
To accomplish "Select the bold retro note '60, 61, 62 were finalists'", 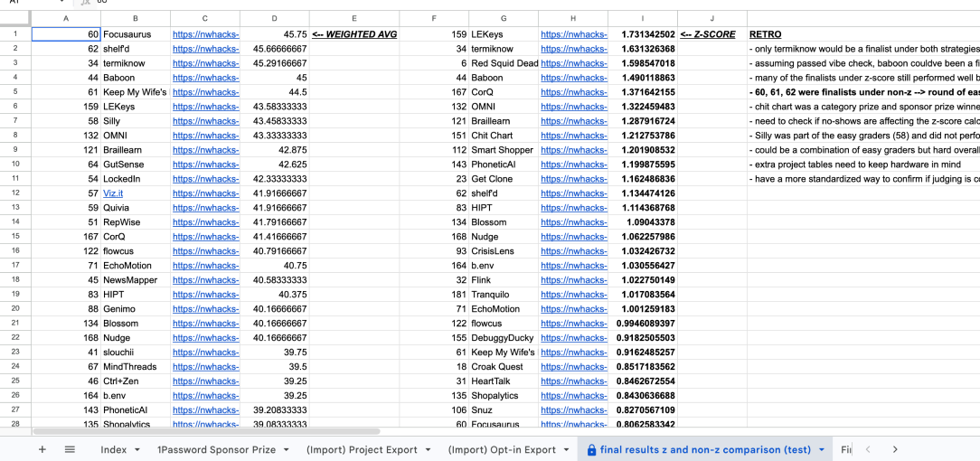I will click(x=863, y=92).
